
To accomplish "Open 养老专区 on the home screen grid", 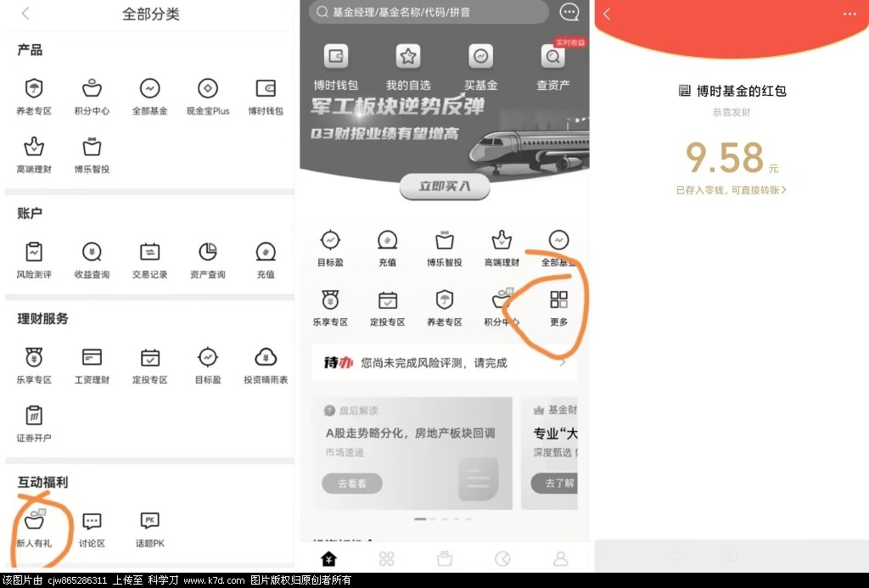I will click(445, 308).
